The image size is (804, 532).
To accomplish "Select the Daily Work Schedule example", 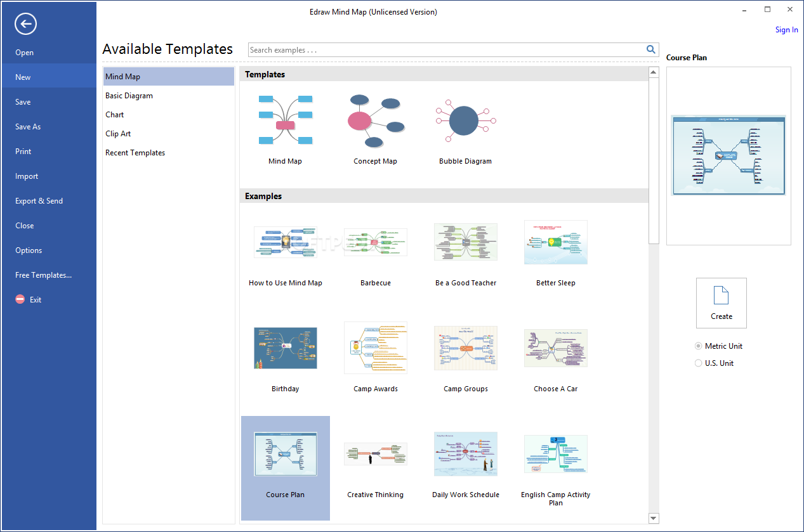I will 466,454.
